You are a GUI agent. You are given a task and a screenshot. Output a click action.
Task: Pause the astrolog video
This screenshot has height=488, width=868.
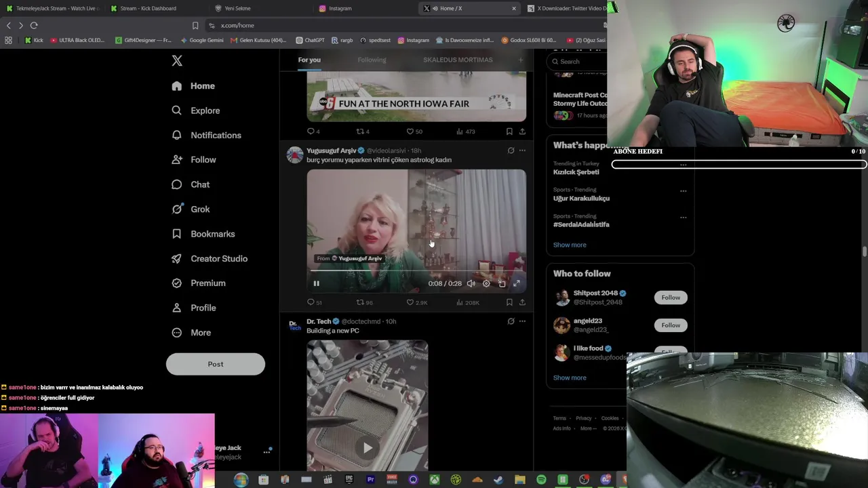pyautogui.click(x=316, y=283)
